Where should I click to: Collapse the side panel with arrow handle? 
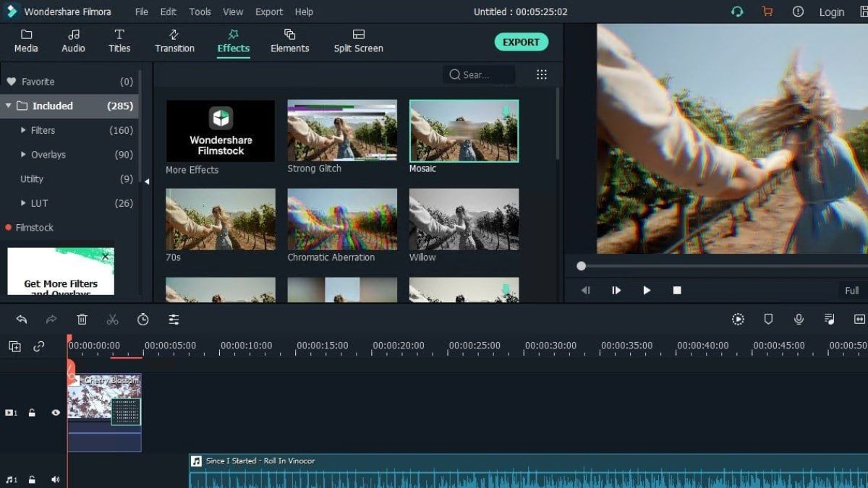click(147, 181)
